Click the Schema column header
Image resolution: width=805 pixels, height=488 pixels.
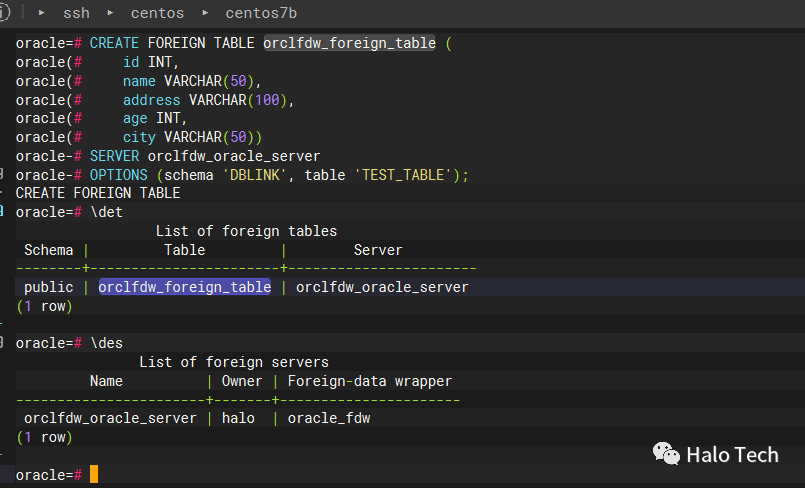point(49,250)
